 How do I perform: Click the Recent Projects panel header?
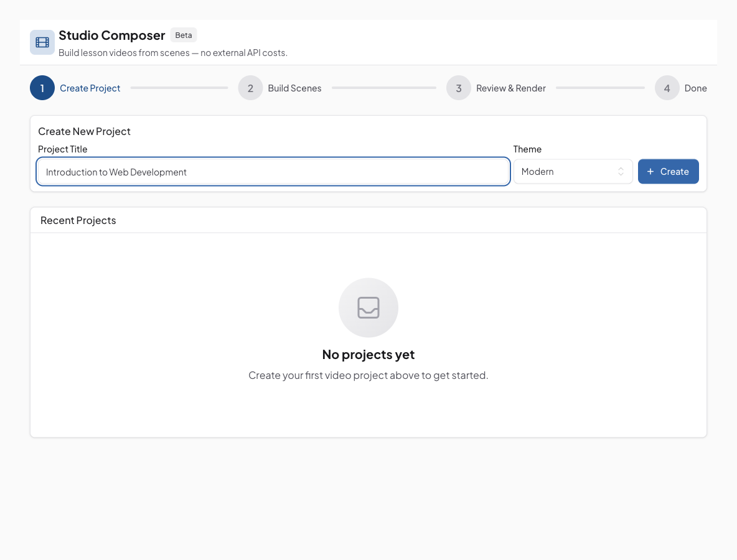78,220
